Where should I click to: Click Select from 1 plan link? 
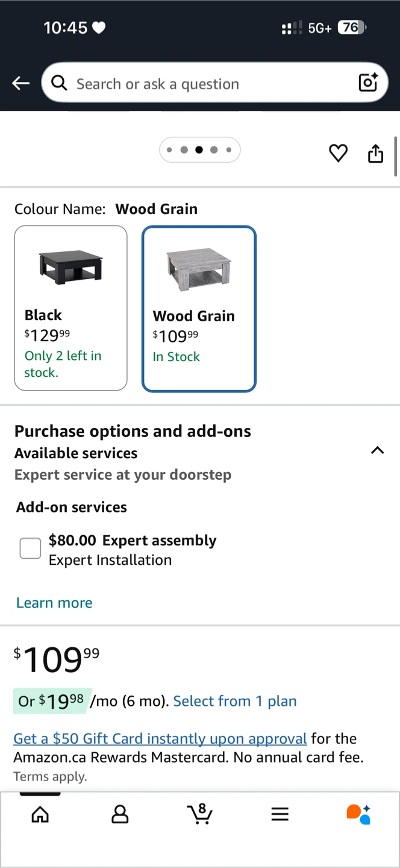point(235,701)
